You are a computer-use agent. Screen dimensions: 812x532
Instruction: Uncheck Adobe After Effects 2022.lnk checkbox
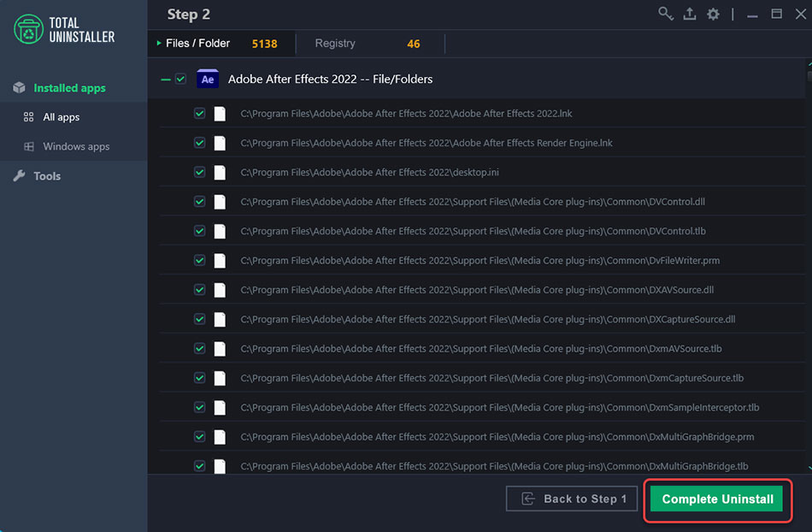[x=199, y=114]
